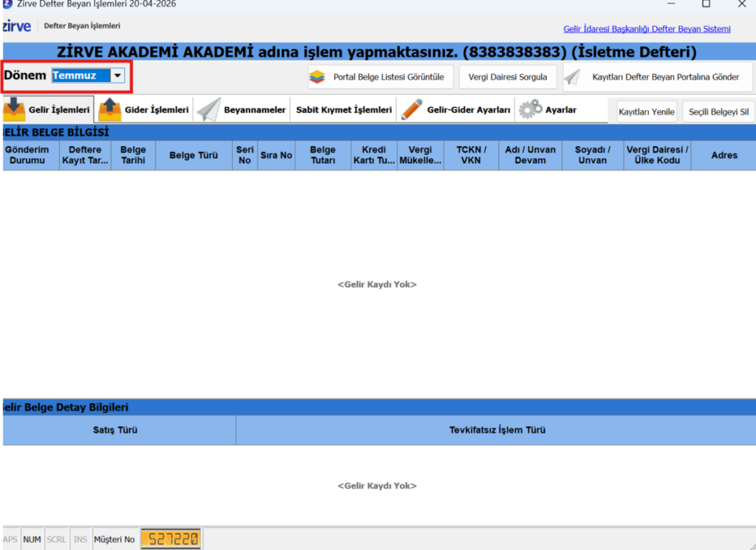The width and height of the screenshot is (756, 550).
Task: Switch to the Gelir İşlemleri tab
Action: click(x=47, y=110)
